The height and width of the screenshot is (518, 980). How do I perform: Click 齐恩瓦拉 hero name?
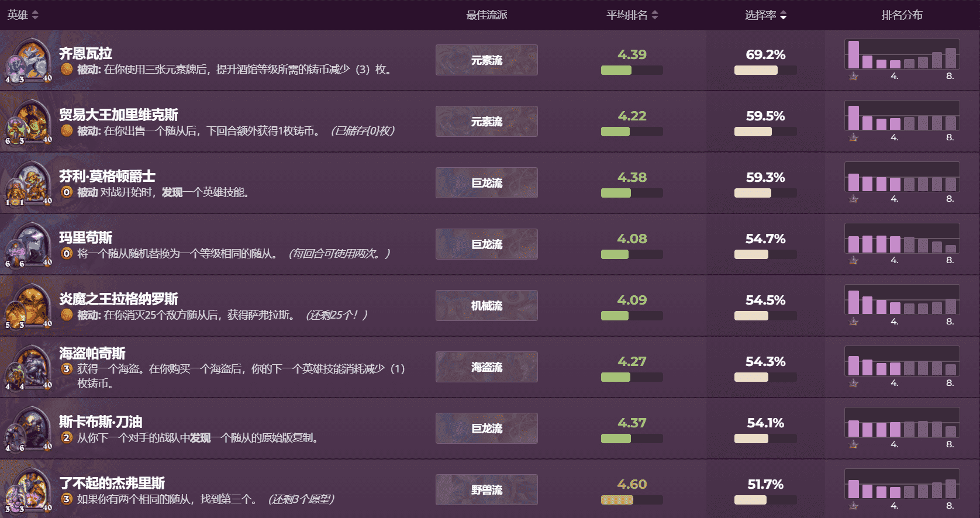click(85, 53)
